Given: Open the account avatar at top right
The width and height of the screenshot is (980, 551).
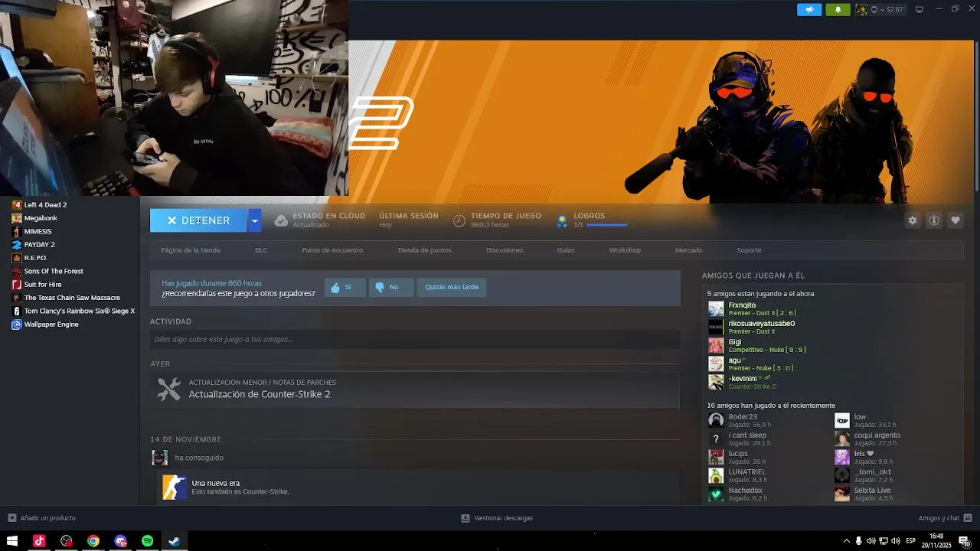Looking at the screenshot, I should pos(861,10).
